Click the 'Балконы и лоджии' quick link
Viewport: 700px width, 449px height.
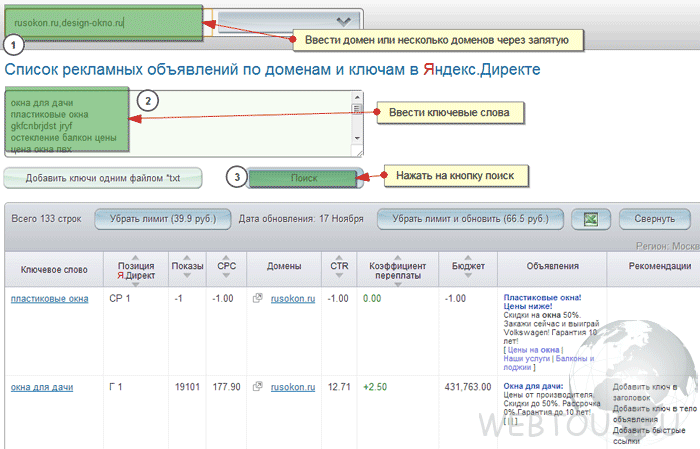tap(550, 363)
